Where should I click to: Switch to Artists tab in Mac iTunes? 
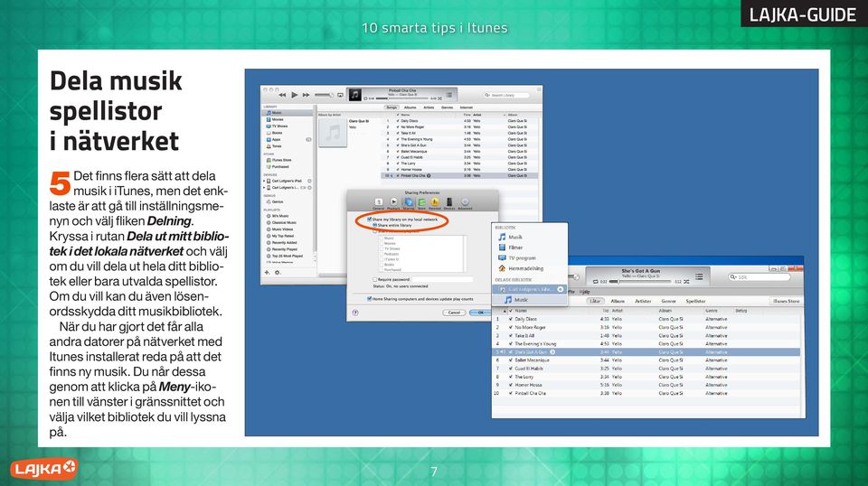click(429, 107)
